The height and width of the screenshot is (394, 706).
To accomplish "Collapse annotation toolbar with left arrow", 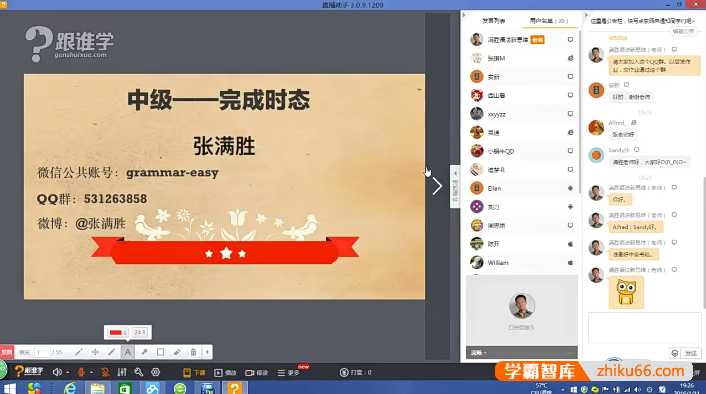I will click(207, 352).
